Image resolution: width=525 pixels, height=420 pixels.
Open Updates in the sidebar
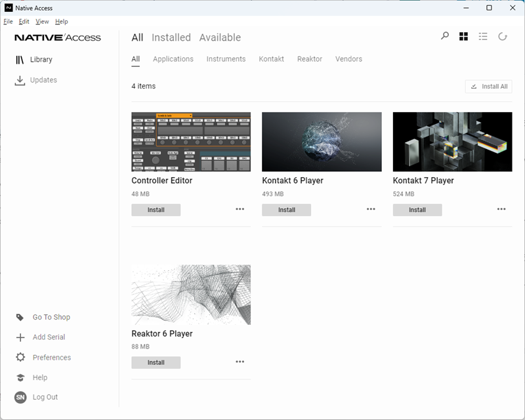tap(43, 80)
